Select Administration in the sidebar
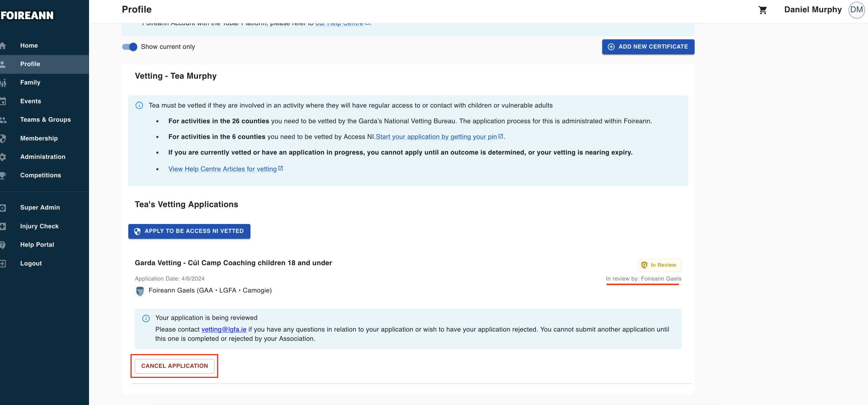868x405 pixels. pyautogui.click(x=42, y=156)
